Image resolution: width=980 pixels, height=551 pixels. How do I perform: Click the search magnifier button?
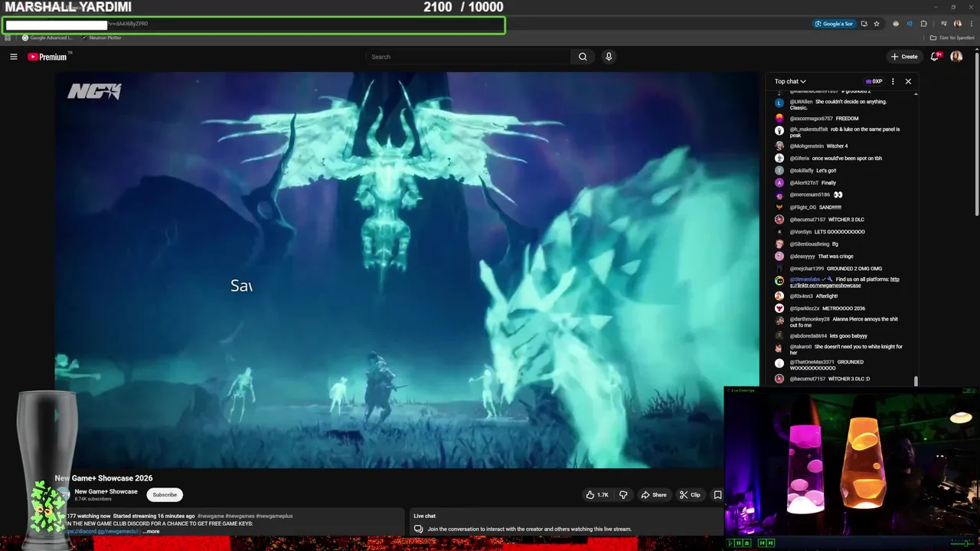click(583, 57)
